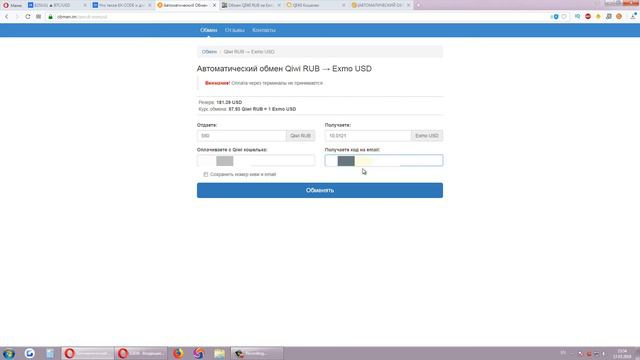Close the Автоматический Обмен tab
Viewport: 640px width, 360px height.
(214, 5)
